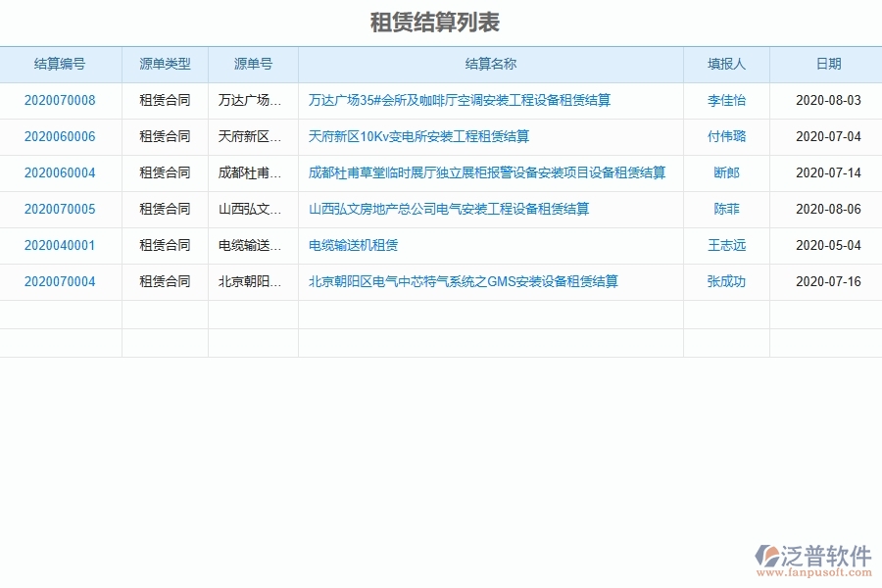882x588 pixels.
Task: View filer 李佳怡 details
Action: pos(727,100)
